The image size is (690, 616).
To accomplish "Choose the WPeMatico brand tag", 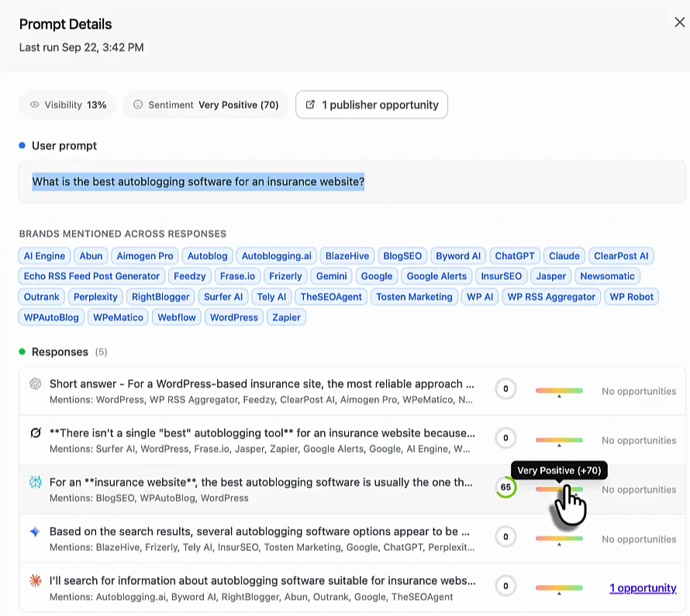I will point(118,318).
